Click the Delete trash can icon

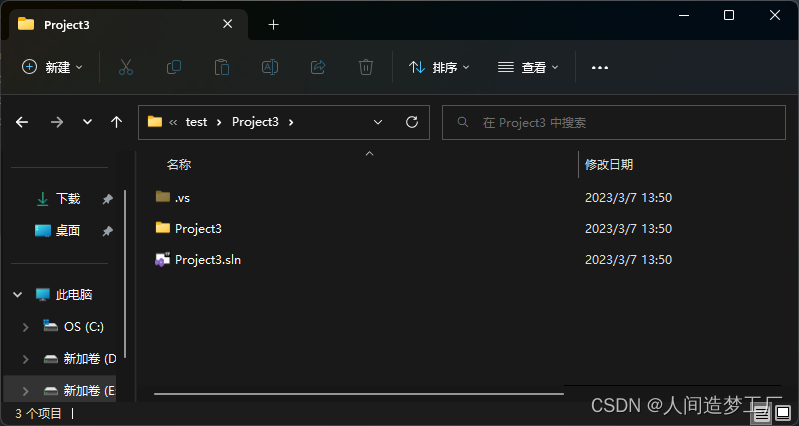[x=366, y=67]
